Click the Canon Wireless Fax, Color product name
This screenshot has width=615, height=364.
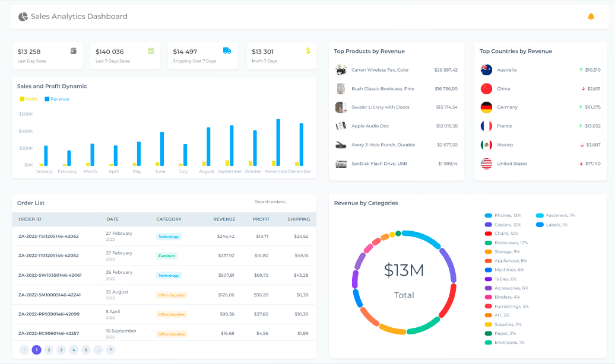click(380, 70)
